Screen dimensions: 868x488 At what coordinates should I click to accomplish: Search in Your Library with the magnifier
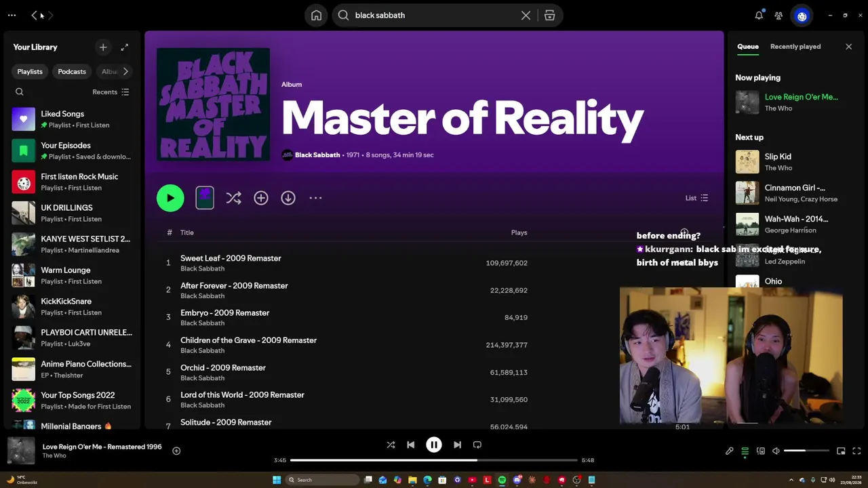[19, 91]
